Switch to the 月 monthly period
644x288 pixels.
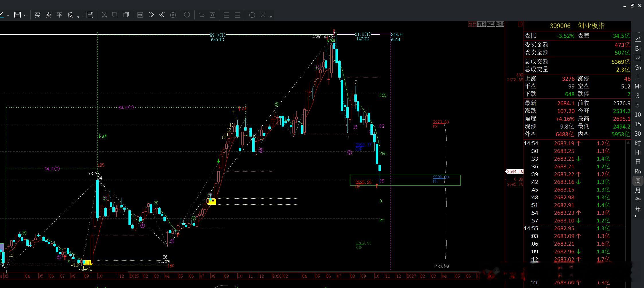638,190
